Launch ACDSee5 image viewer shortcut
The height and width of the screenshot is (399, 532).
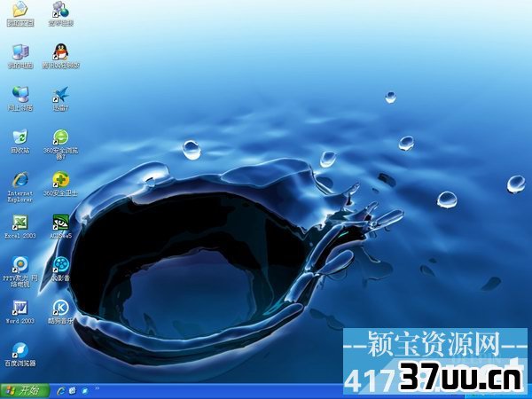(60, 222)
